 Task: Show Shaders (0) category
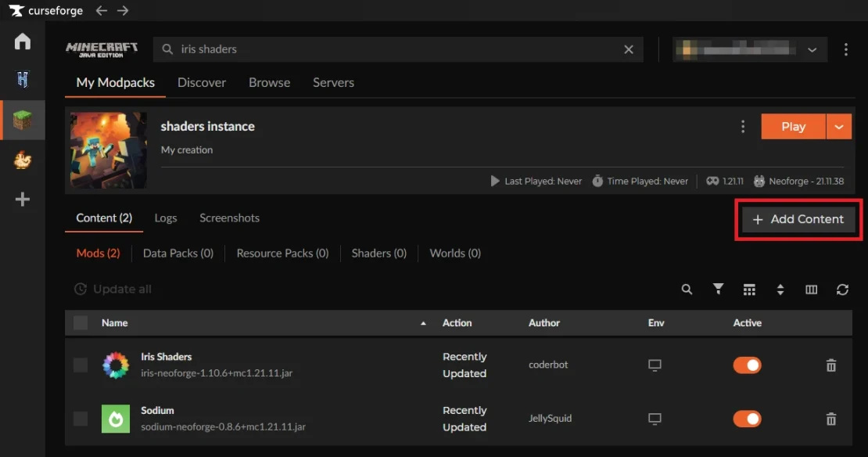click(x=379, y=254)
